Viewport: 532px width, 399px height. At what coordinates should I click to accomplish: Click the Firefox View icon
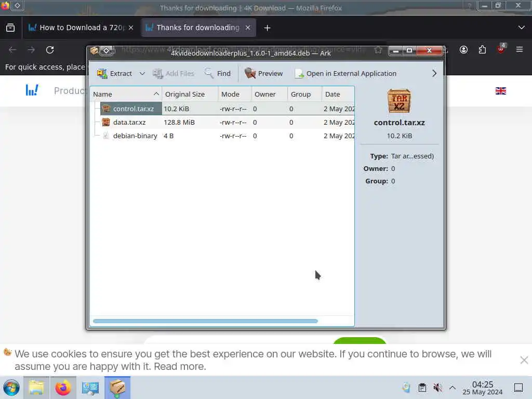(10, 28)
